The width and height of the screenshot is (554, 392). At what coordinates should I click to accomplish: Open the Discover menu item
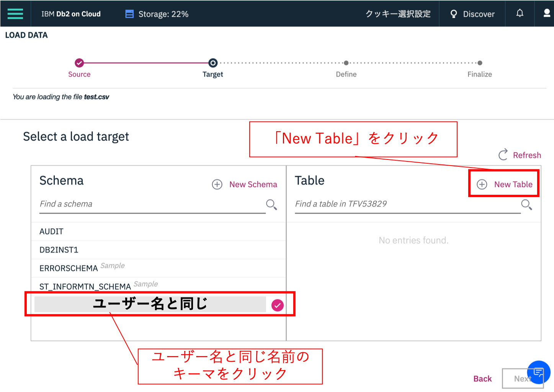pos(472,13)
